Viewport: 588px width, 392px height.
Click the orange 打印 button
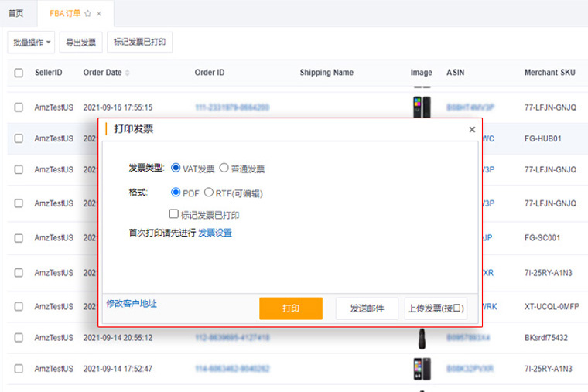(x=290, y=308)
